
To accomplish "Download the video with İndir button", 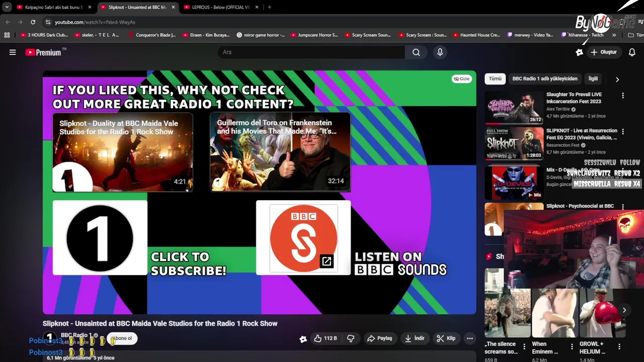I will (415, 338).
